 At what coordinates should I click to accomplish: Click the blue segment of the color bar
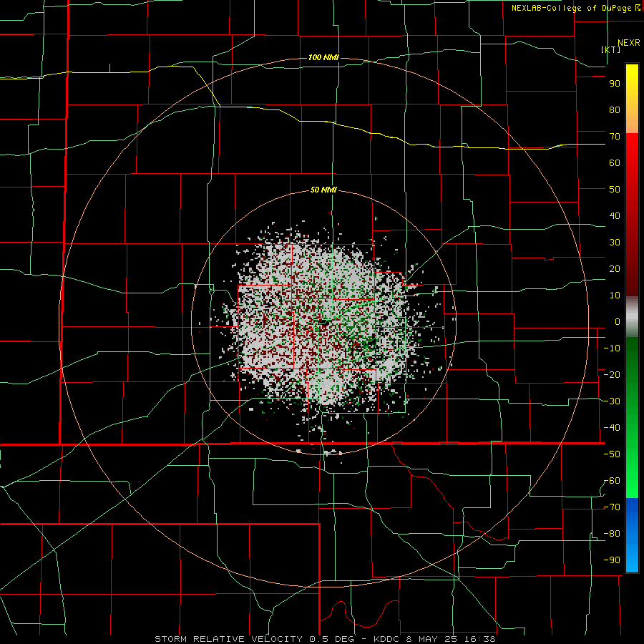[x=632, y=535]
